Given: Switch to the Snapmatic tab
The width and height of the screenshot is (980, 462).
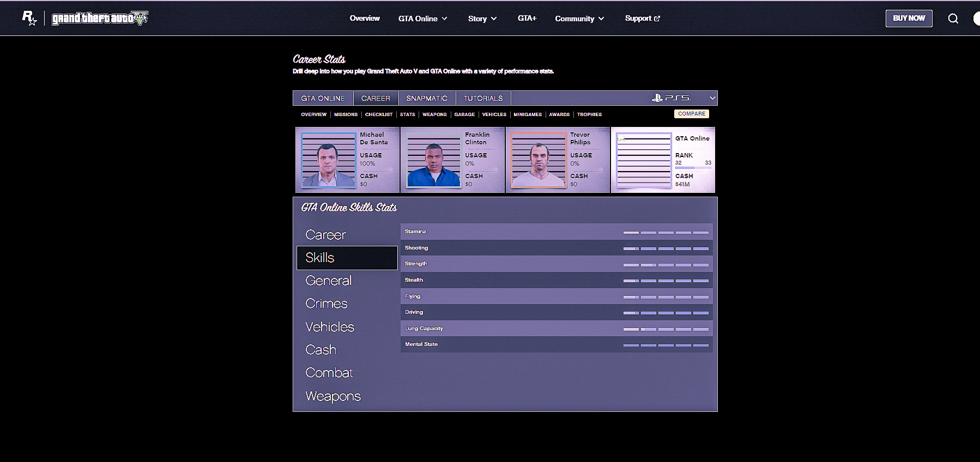Looking at the screenshot, I should [x=427, y=98].
